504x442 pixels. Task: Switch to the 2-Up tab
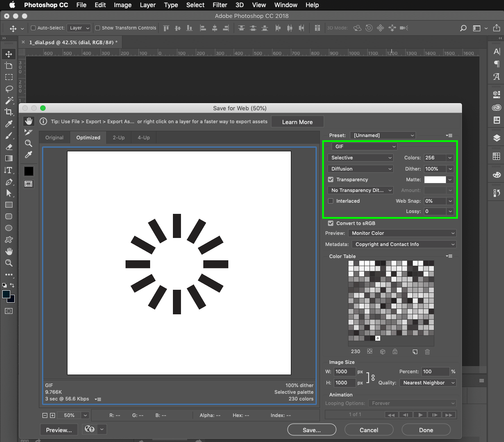tap(119, 138)
